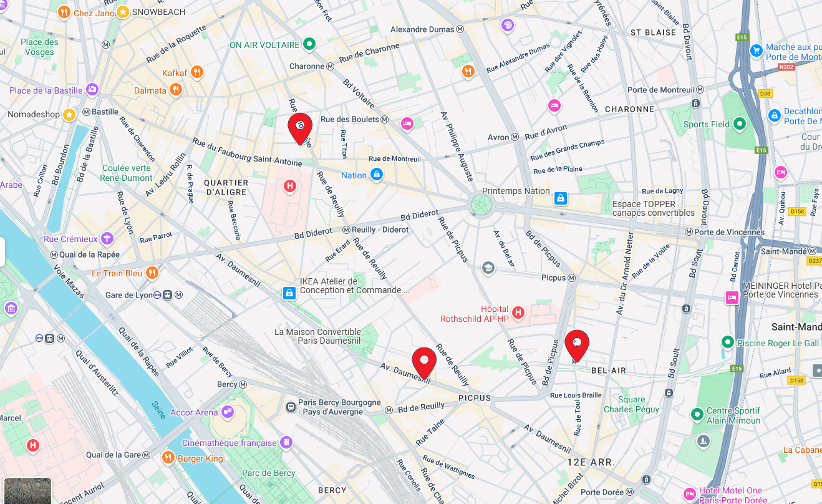
Task: Click the Place de la Bastille camera icon
Action: click(92, 90)
